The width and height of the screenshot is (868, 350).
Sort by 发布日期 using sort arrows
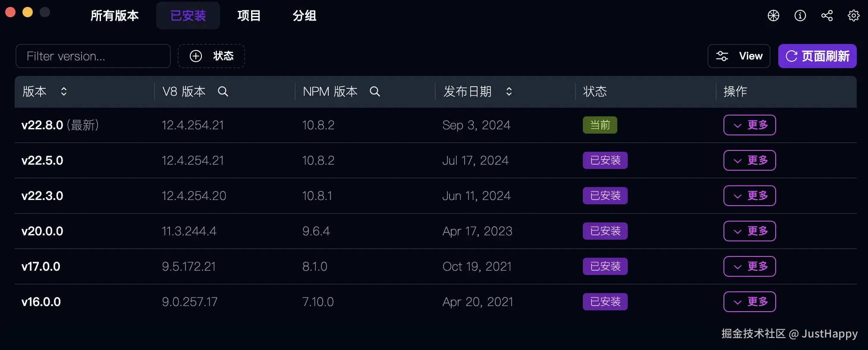click(509, 91)
